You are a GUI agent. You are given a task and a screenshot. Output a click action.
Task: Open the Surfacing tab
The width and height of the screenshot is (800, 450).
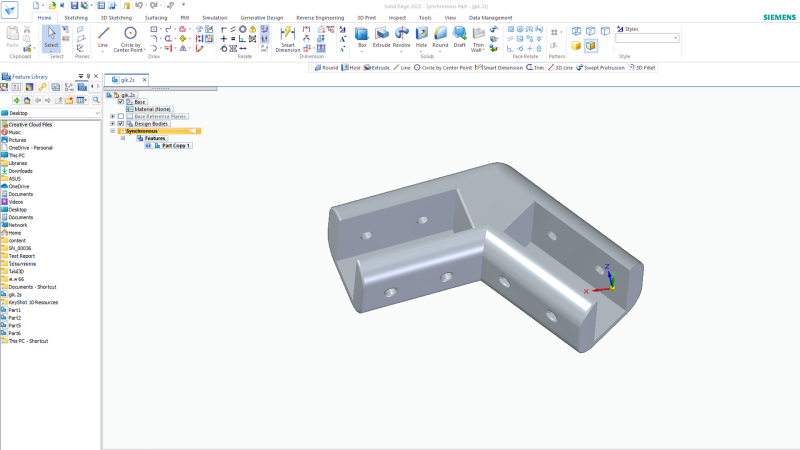tap(156, 18)
